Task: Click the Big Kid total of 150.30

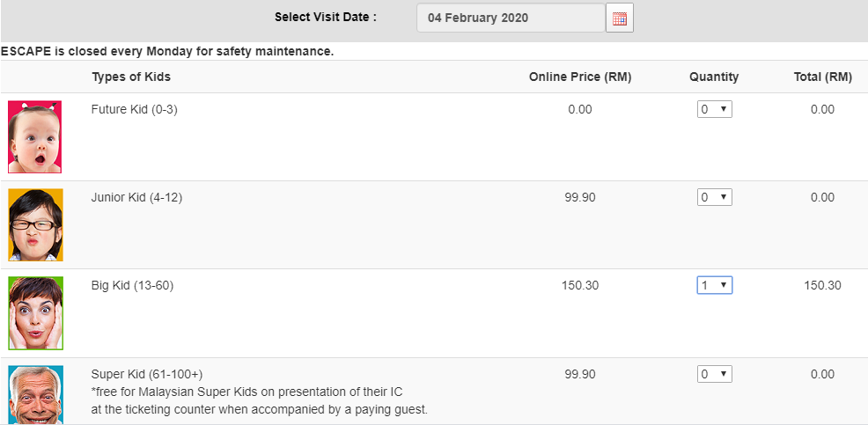Action: 822,285
